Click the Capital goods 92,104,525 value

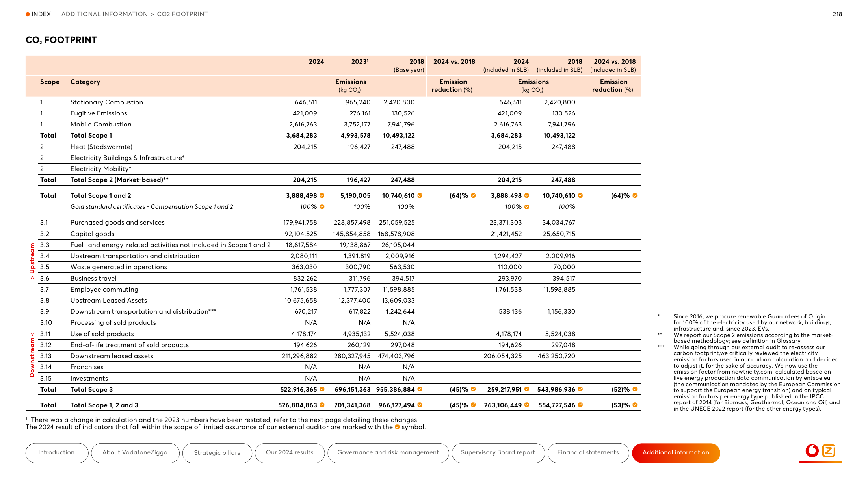(301, 234)
